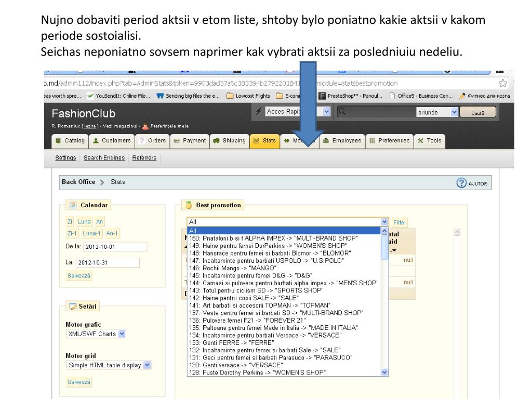Open the Preferences tab
This screenshot has width=532, height=399.
point(390,141)
